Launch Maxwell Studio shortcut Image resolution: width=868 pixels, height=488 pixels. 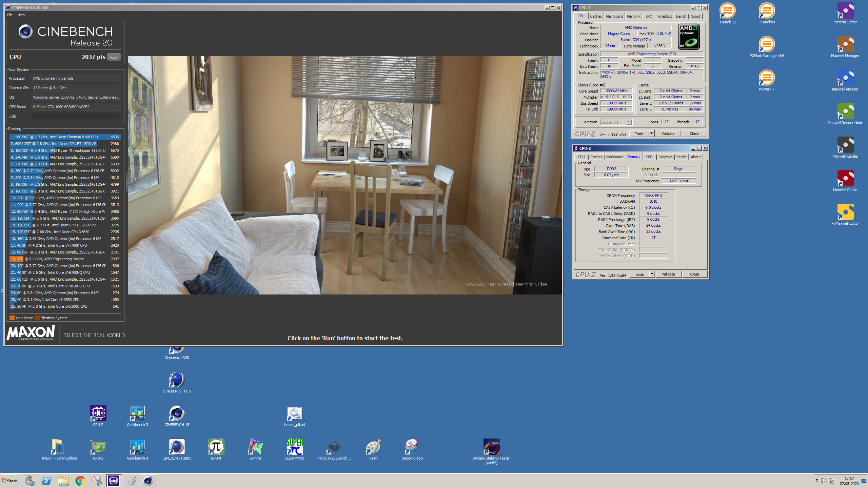click(845, 181)
